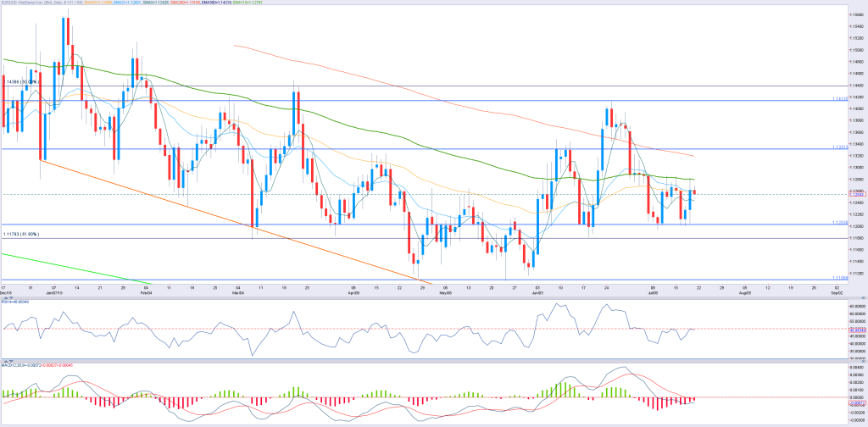Click the 1.12038 horizontal line price label
868x427 pixels.
(840, 222)
